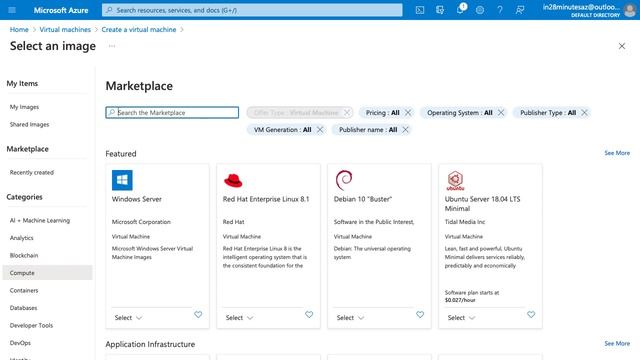Go to Virtual machines breadcrumb
Viewport: 640px width, 360px height.
pyautogui.click(x=65, y=29)
